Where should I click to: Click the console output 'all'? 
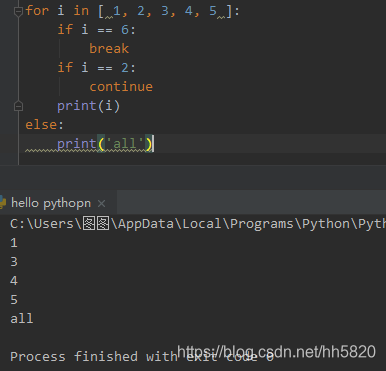22,319
